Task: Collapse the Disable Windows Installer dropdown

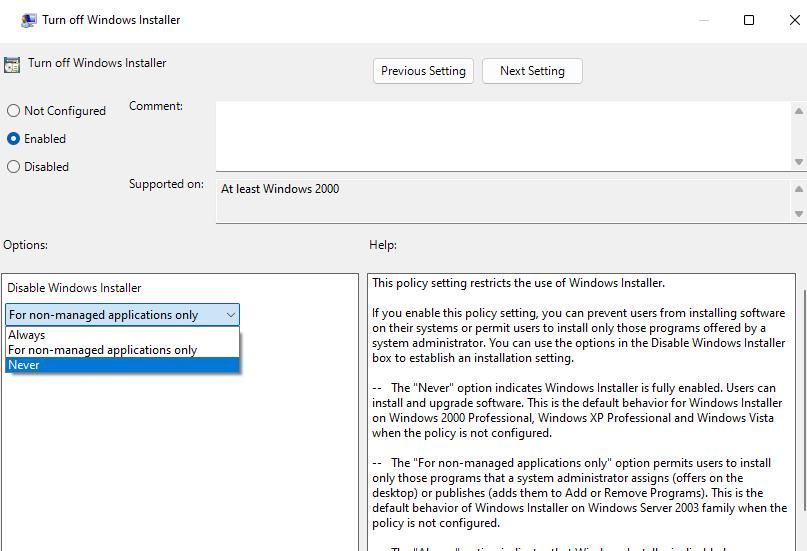Action: click(231, 315)
